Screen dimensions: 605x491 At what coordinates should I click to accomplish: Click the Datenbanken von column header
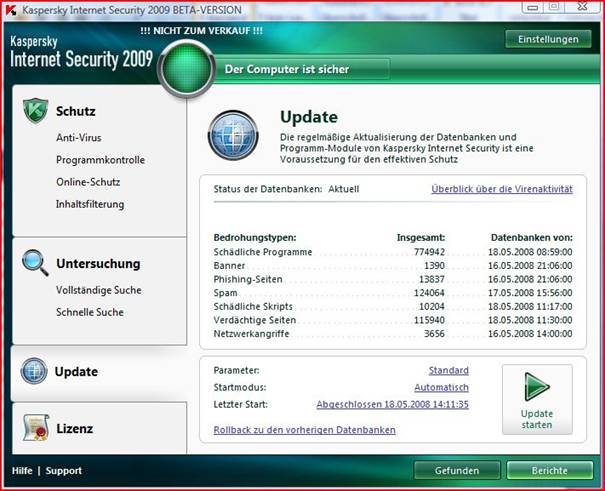point(532,238)
